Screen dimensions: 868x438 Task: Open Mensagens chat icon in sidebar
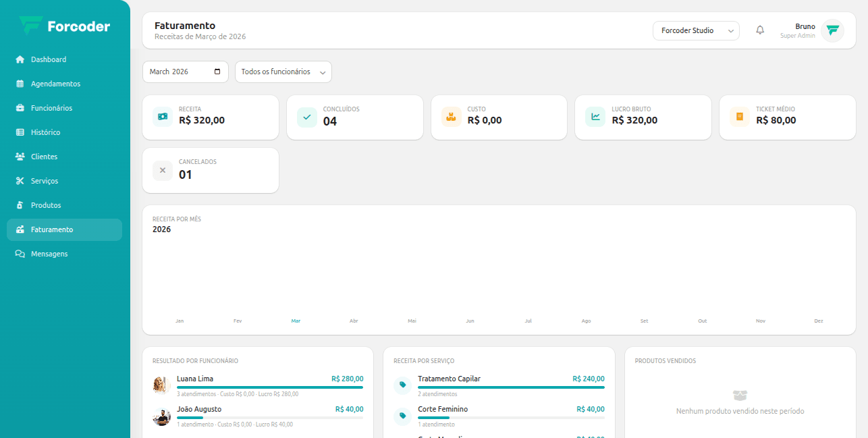19,253
